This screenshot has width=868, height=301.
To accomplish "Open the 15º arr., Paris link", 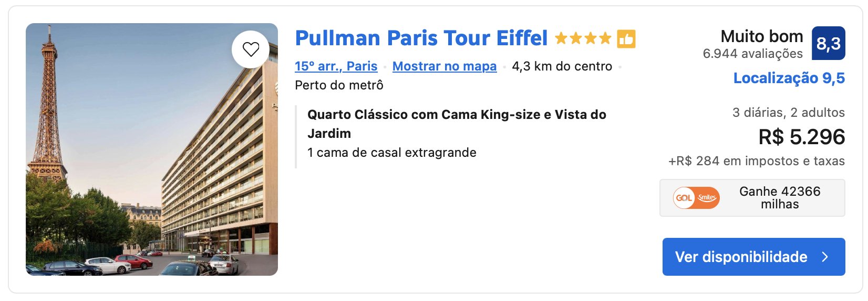I will coord(336,66).
